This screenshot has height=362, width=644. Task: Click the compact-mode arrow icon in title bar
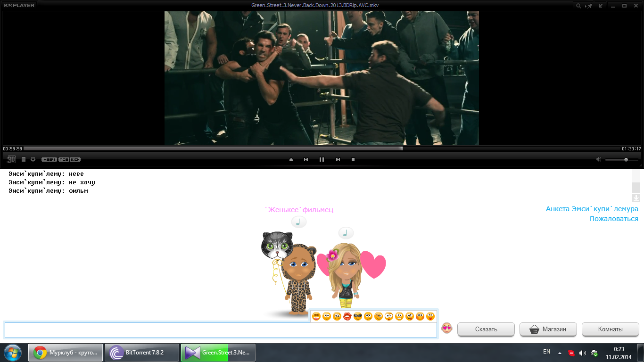click(x=601, y=6)
